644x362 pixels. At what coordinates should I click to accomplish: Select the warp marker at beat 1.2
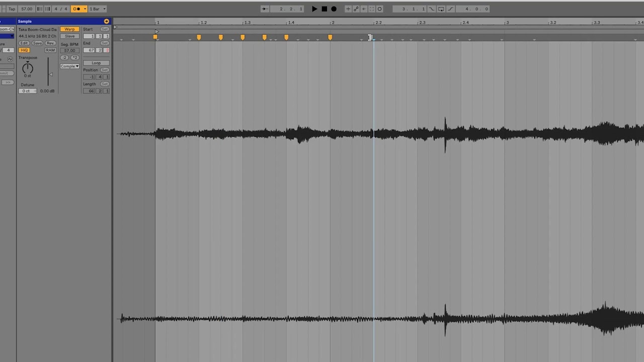click(199, 38)
